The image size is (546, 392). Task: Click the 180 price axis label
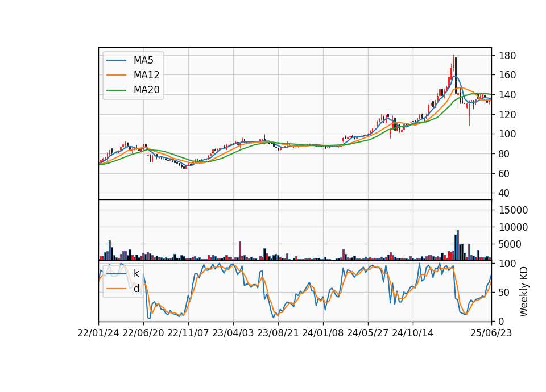[507, 56]
